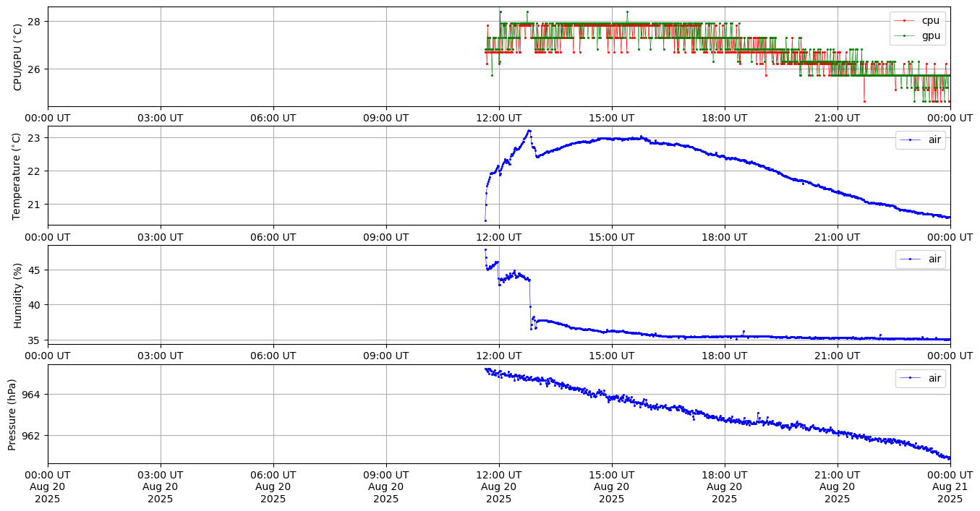The width and height of the screenshot is (980, 511).
Task: Click the 26 tick on the CPU/GPU axis
Action: click(35, 69)
